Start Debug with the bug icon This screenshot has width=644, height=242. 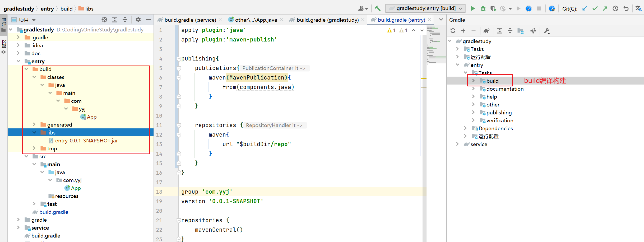pyautogui.click(x=483, y=8)
